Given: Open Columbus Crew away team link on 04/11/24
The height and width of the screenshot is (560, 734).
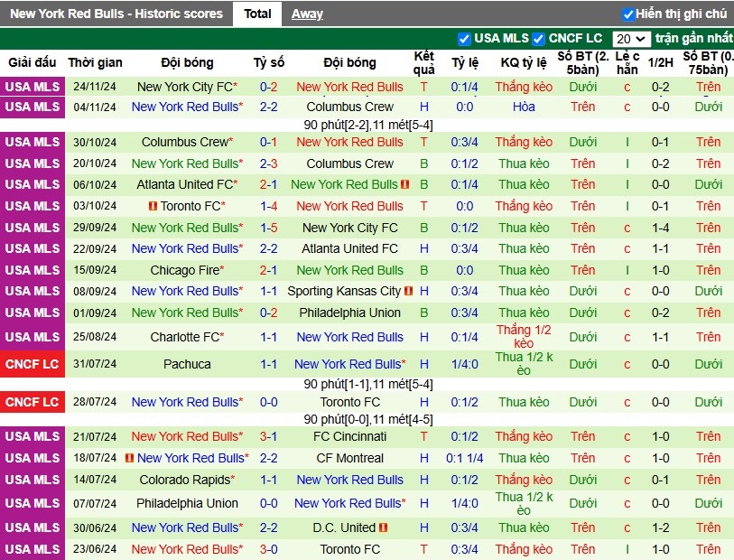Looking at the screenshot, I should [x=349, y=107].
